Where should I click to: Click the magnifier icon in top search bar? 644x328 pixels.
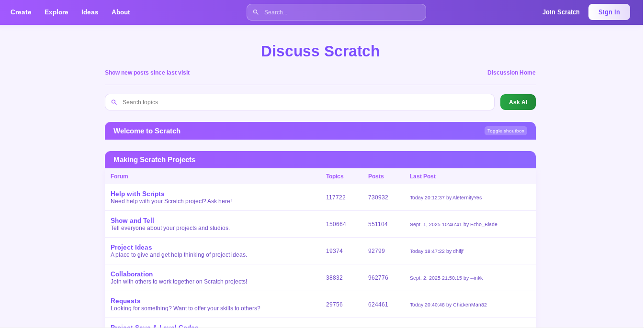[x=256, y=12]
